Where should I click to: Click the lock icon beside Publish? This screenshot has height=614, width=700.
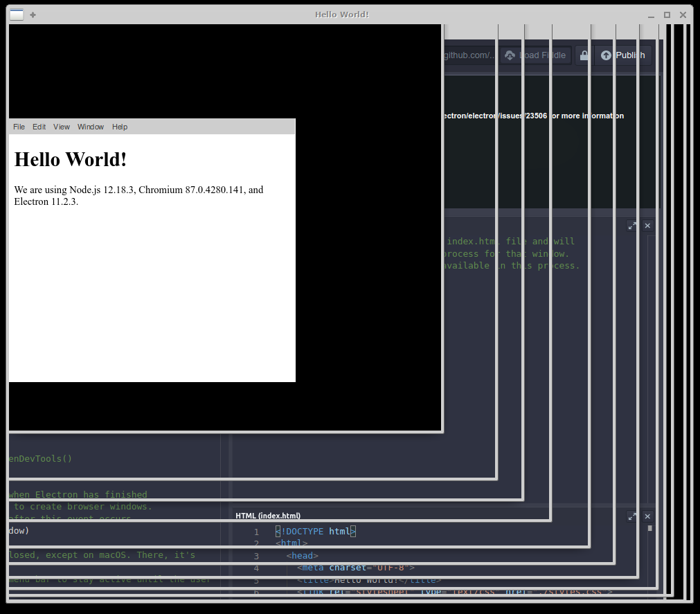(584, 55)
